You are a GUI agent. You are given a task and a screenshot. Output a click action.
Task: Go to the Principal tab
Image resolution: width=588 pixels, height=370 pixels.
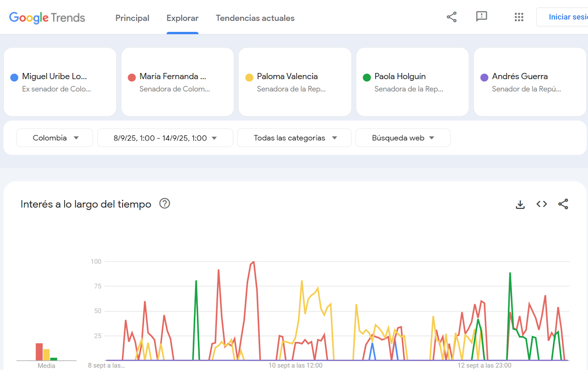132,18
